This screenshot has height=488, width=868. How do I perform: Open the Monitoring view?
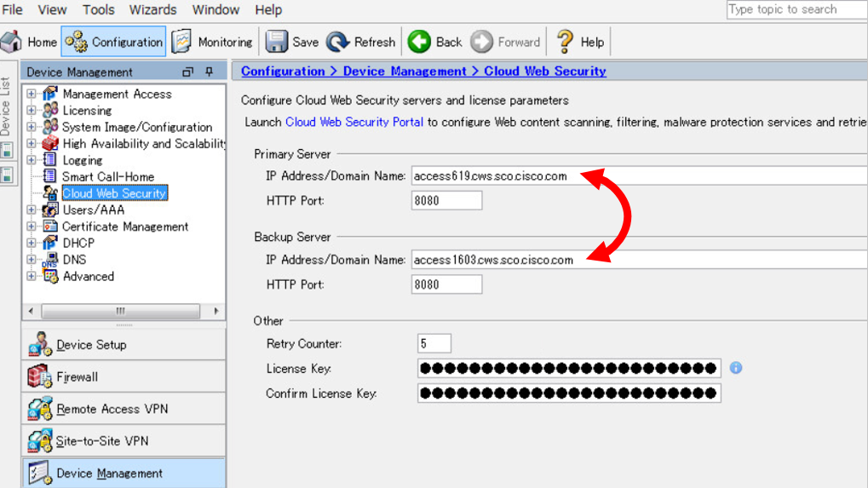click(x=212, y=42)
